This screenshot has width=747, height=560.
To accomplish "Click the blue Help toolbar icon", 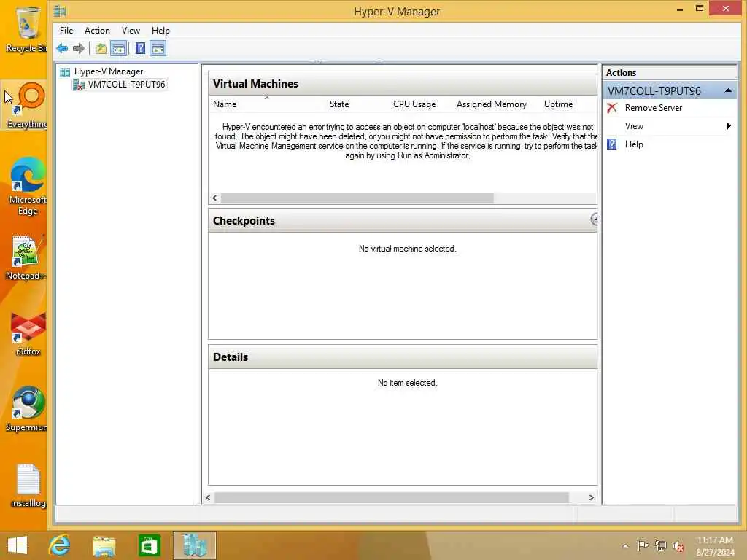I will 141,48.
